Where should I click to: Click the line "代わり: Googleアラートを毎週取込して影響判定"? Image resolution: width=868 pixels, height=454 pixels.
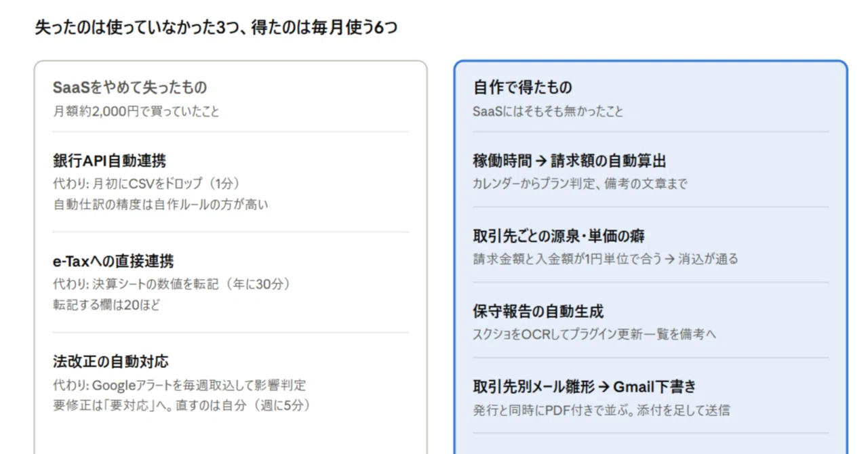180,386
